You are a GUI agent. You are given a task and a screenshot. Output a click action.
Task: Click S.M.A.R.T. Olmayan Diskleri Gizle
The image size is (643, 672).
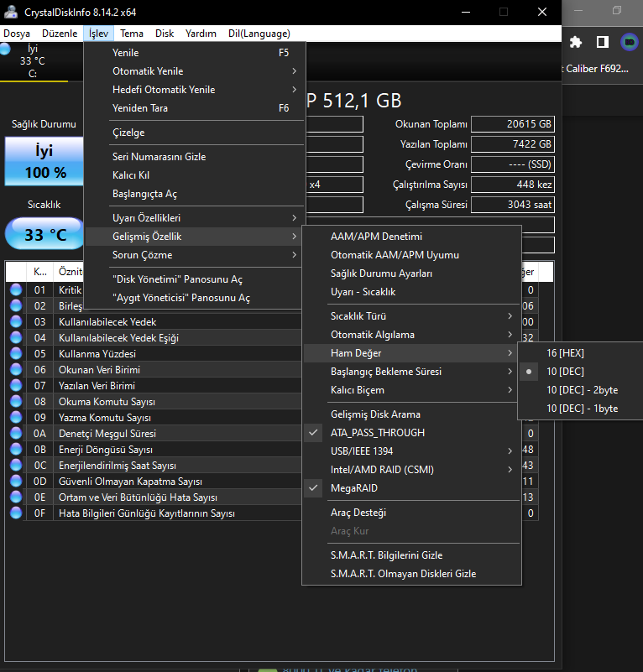pos(412,574)
